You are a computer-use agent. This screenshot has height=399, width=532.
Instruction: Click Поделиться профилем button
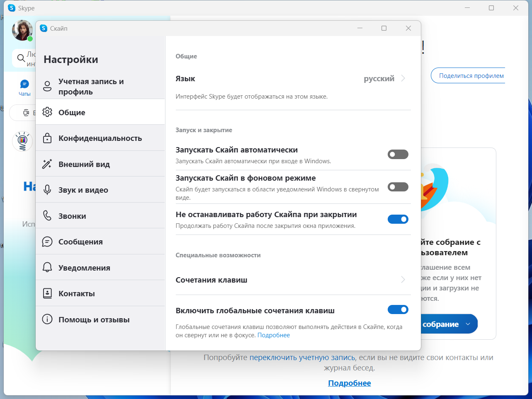coord(468,76)
